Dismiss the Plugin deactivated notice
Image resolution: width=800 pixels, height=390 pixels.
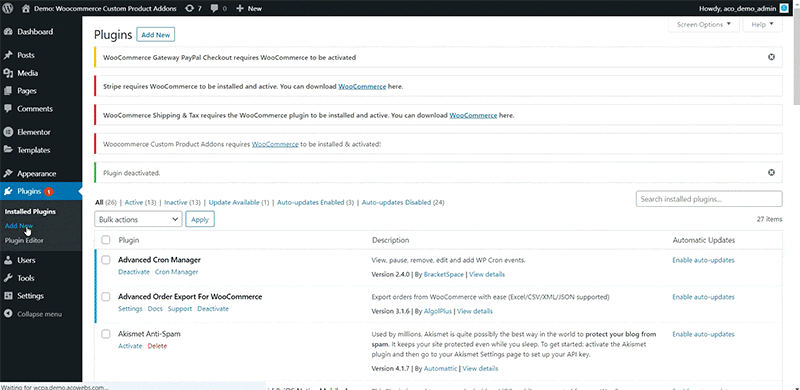click(x=771, y=173)
